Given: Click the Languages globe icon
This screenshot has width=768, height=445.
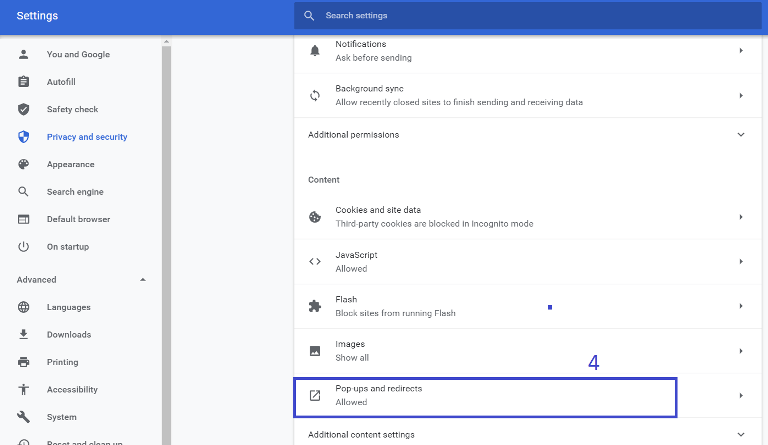Looking at the screenshot, I should click(x=23, y=307).
